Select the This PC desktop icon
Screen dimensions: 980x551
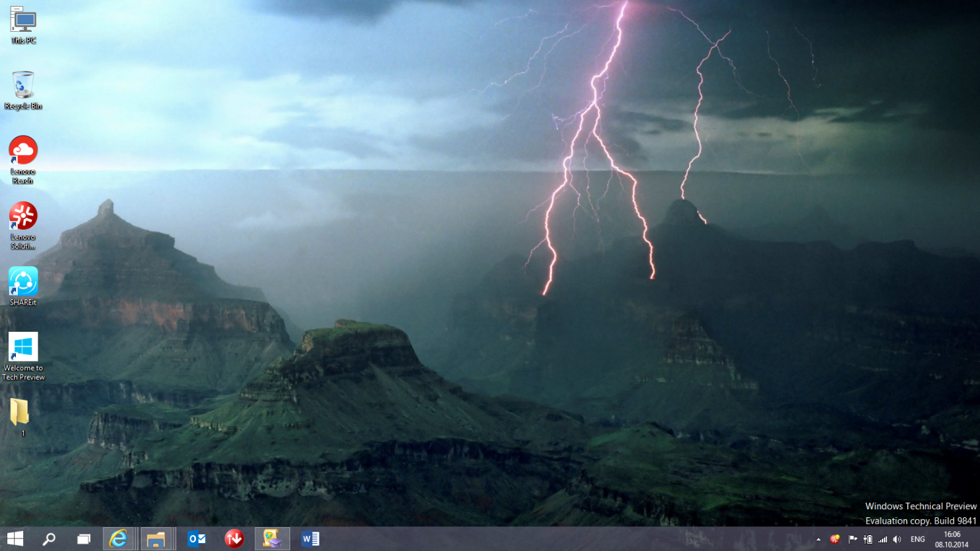[x=23, y=25]
